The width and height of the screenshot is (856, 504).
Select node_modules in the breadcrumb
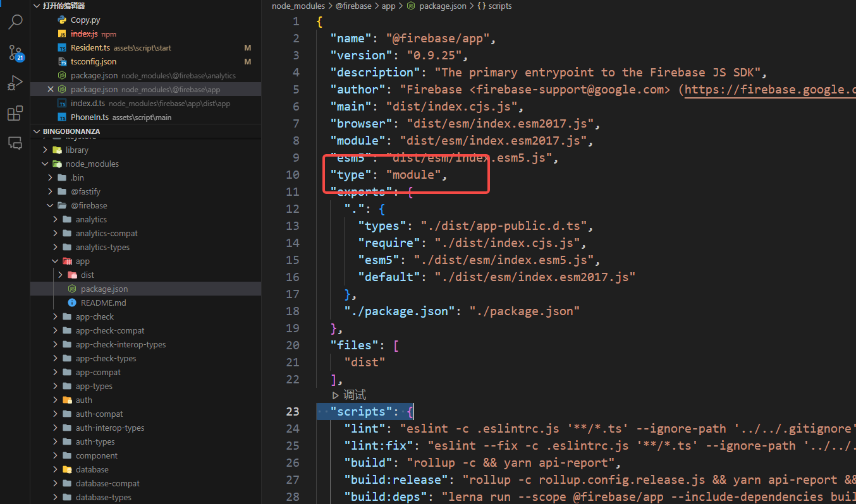(298, 6)
